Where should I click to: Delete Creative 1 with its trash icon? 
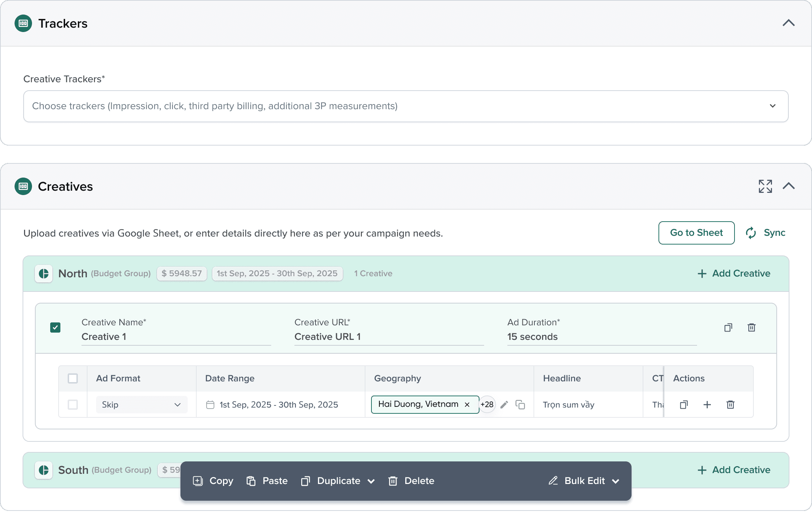752,328
